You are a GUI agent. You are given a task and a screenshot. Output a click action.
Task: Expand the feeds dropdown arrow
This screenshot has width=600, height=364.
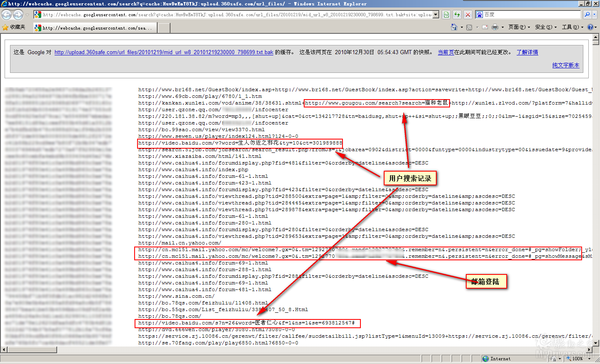(477, 27)
